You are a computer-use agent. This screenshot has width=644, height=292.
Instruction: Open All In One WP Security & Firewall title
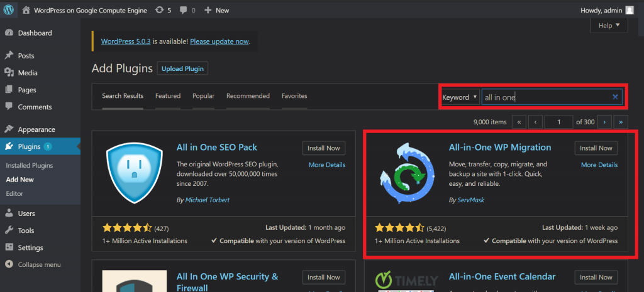point(228,282)
